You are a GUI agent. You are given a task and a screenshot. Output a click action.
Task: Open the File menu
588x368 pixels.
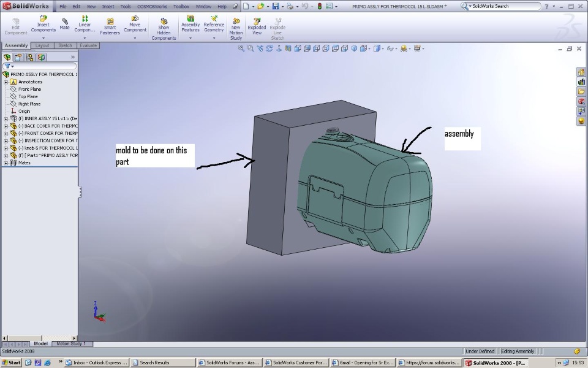[62, 6]
